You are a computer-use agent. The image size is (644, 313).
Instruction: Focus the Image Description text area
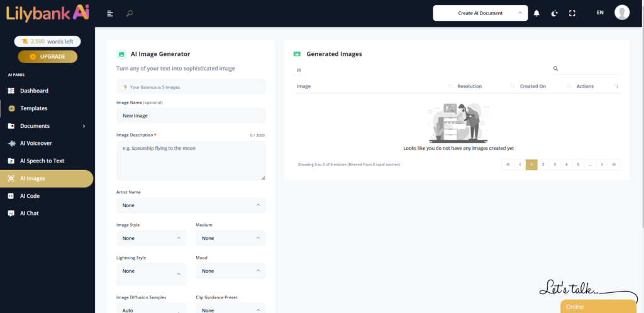pyautogui.click(x=191, y=161)
